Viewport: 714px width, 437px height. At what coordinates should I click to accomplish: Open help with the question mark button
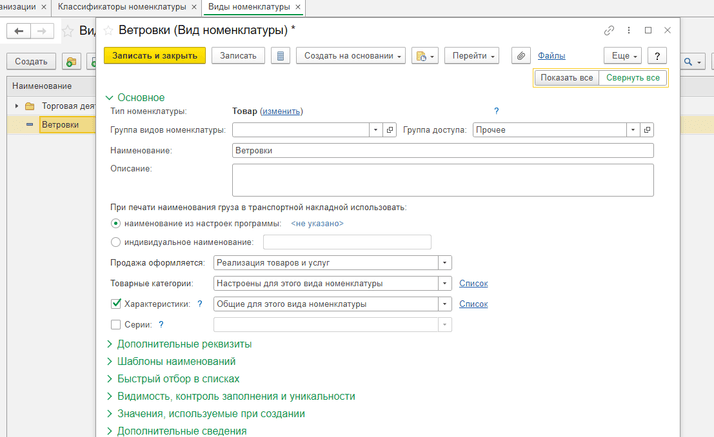click(657, 56)
